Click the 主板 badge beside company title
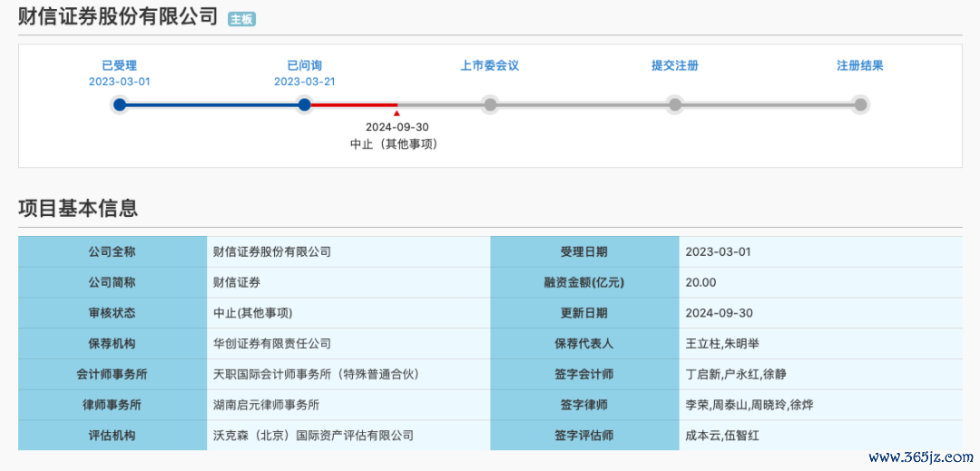The image size is (980, 471). (241, 19)
